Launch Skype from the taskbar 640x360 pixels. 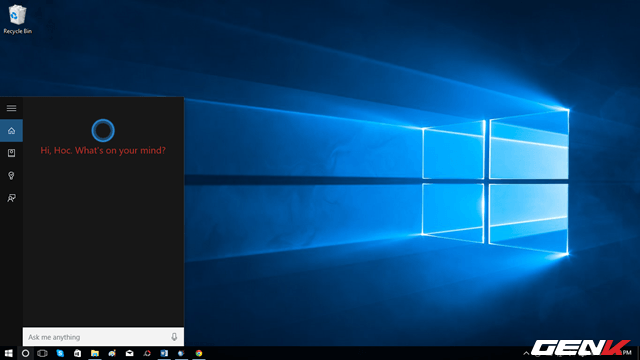pos(60,353)
